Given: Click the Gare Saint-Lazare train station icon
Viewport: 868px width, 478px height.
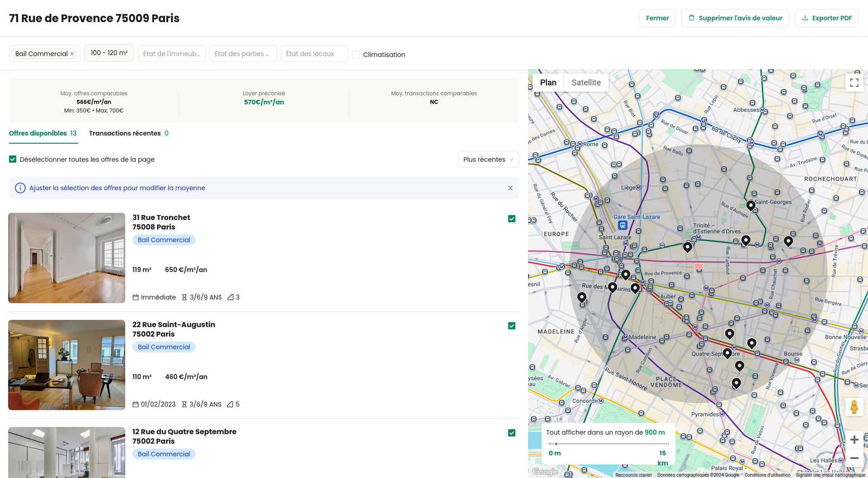Looking at the screenshot, I should 623,225.
